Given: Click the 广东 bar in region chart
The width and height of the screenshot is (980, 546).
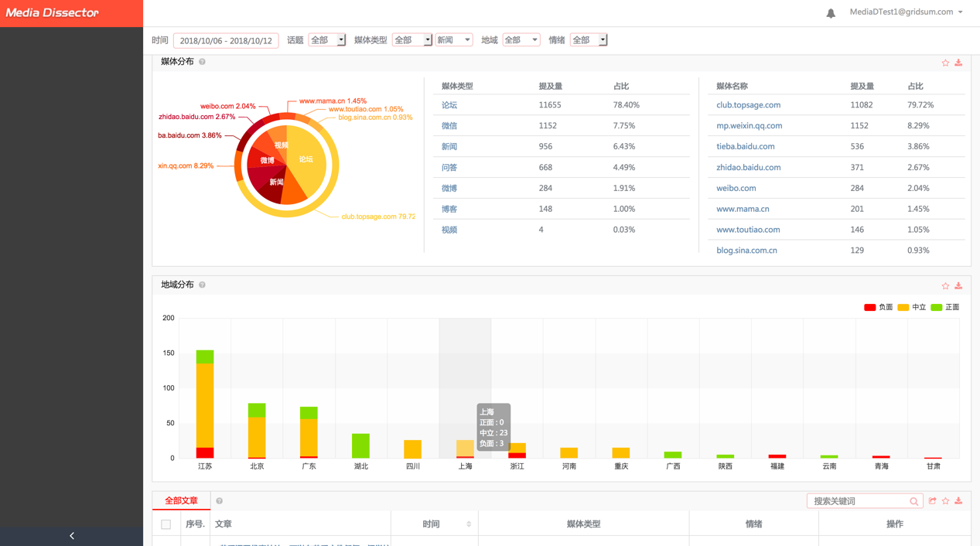Looking at the screenshot, I should (x=309, y=432).
